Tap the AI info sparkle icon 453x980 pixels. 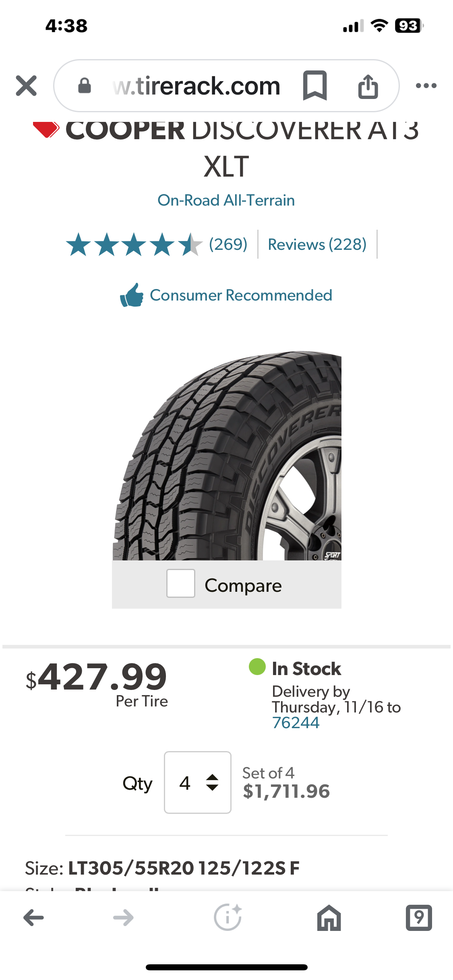[x=228, y=918]
